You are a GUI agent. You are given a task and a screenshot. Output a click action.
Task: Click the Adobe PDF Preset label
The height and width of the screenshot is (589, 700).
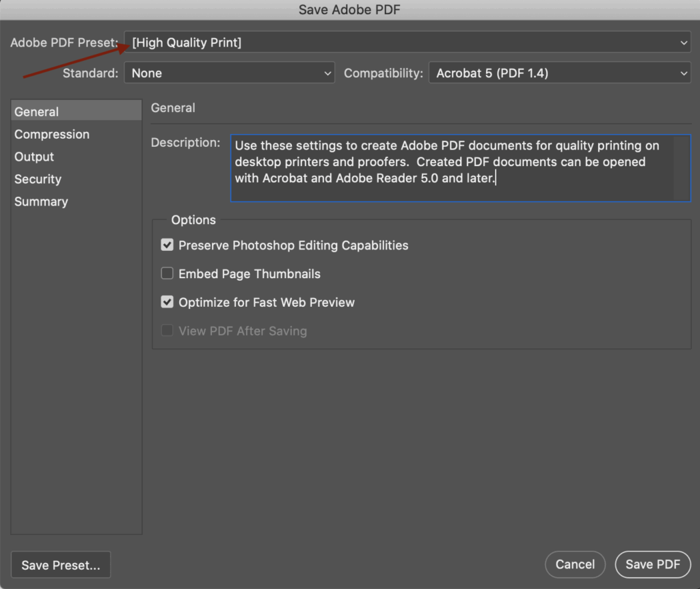64,42
